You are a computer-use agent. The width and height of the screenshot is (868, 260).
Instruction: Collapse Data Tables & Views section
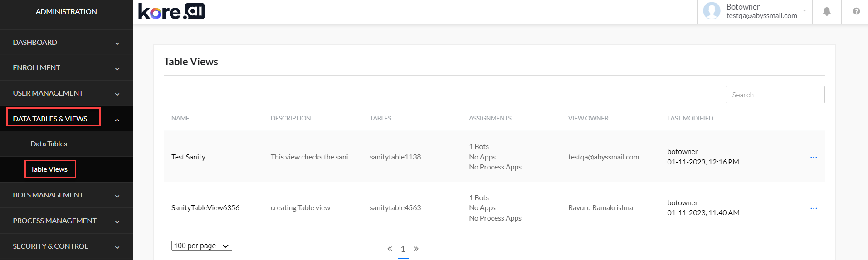117,120
